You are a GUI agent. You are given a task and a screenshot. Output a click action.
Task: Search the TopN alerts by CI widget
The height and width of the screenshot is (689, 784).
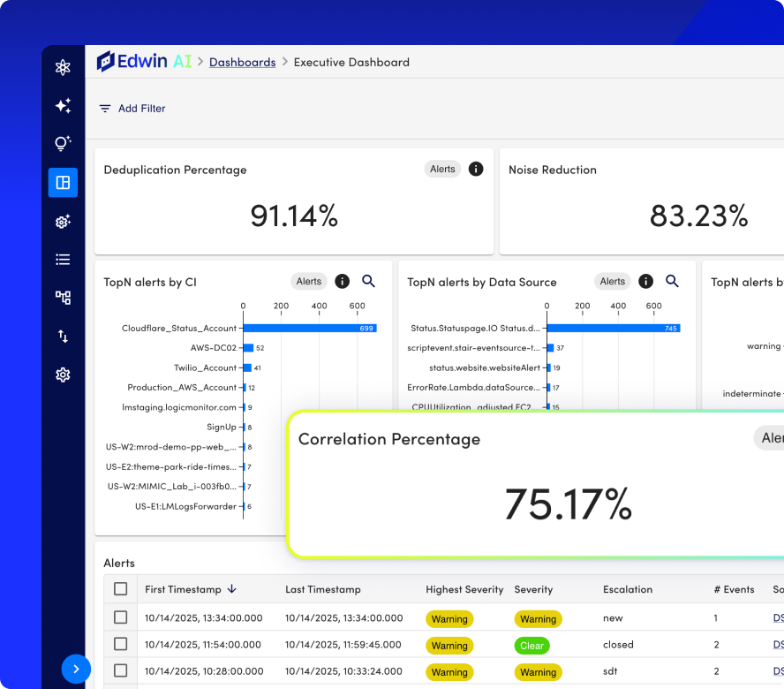368,281
